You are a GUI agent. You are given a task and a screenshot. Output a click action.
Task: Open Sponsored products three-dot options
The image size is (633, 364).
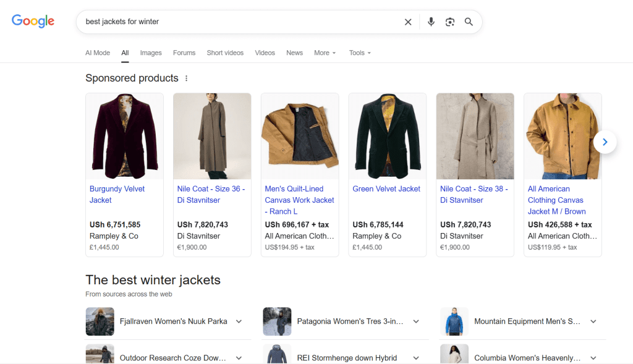(x=186, y=78)
